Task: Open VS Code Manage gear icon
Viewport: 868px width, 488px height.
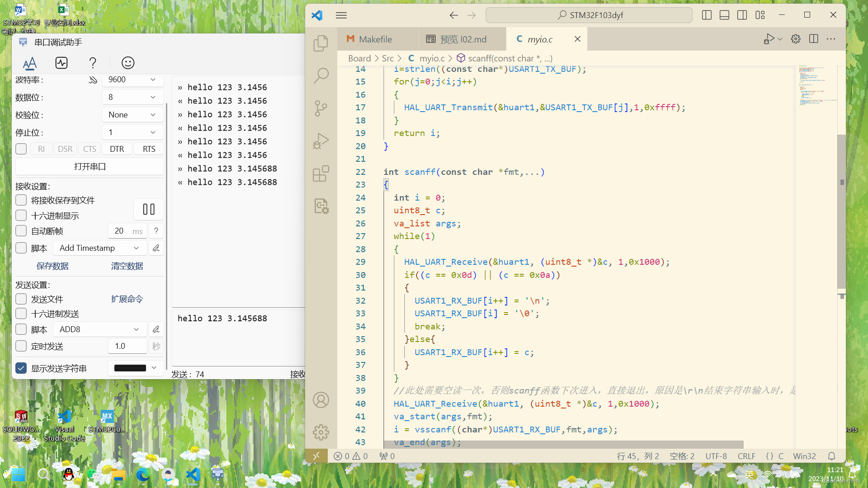Action: [x=321, y=432]
